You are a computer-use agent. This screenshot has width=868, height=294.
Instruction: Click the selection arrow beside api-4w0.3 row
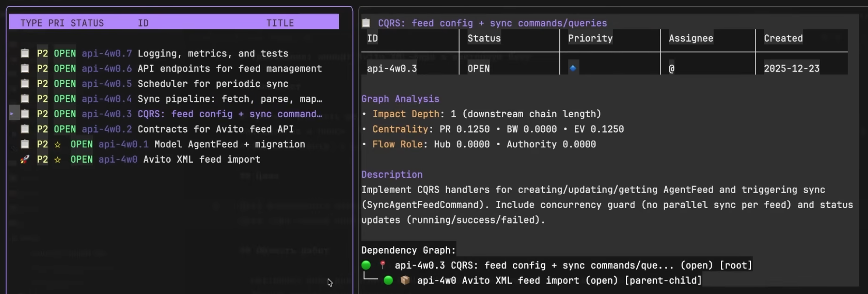(x=12, y=114)
